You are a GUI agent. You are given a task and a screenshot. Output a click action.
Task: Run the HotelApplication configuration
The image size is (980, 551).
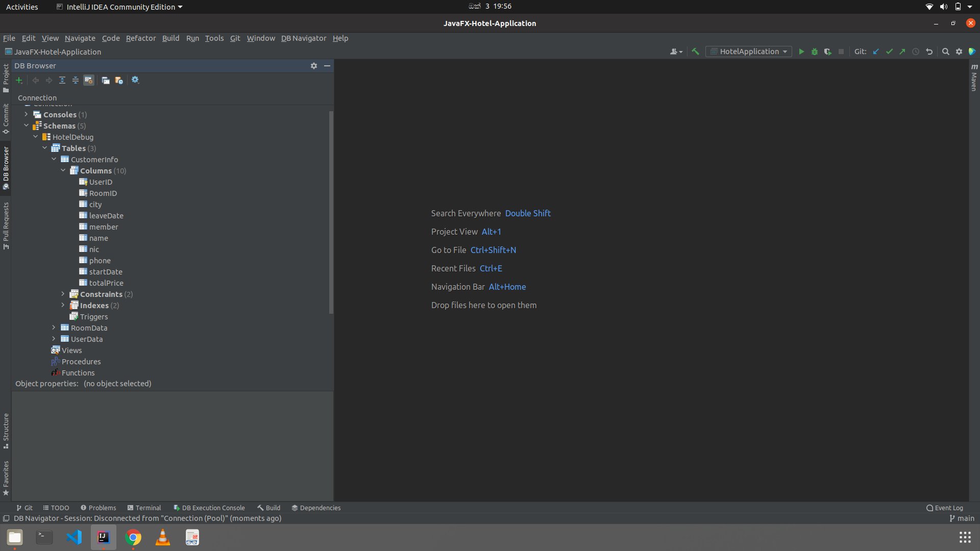click(801, 51)
